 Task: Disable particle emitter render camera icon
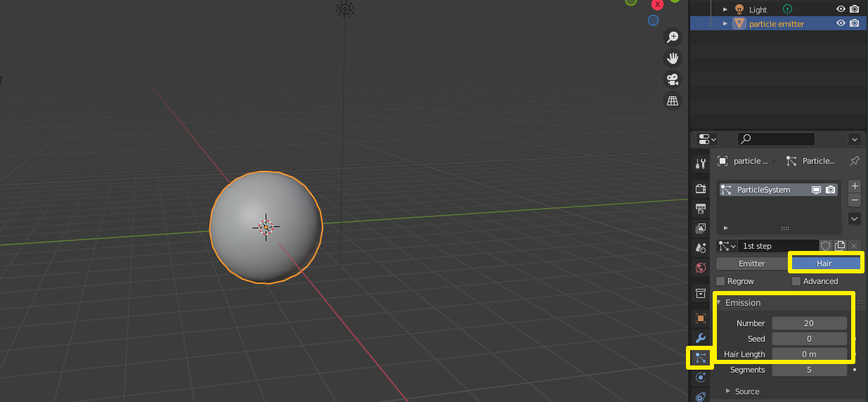coord(854,23)
